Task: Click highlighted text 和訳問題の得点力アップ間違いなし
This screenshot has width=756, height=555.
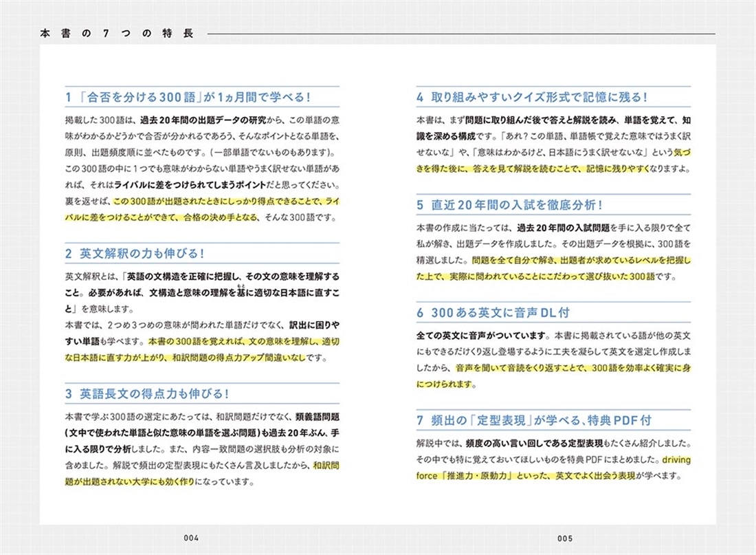Action: 238,358
